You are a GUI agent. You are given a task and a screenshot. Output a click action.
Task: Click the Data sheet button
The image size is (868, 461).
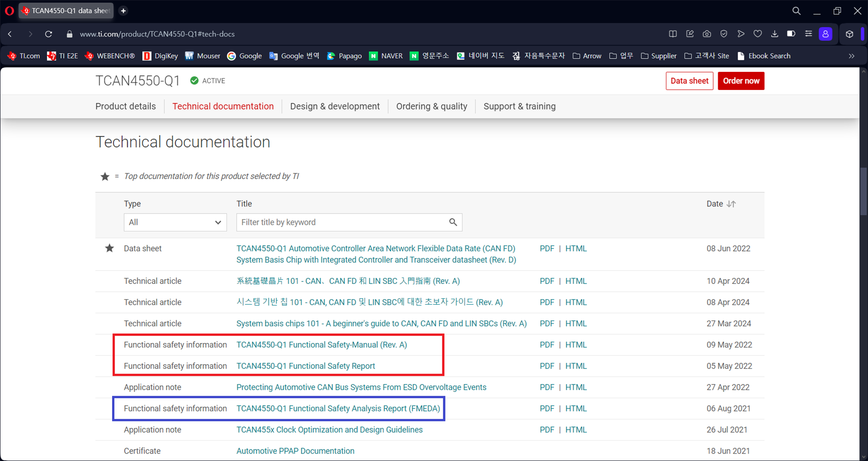click(x=690, y=81)
